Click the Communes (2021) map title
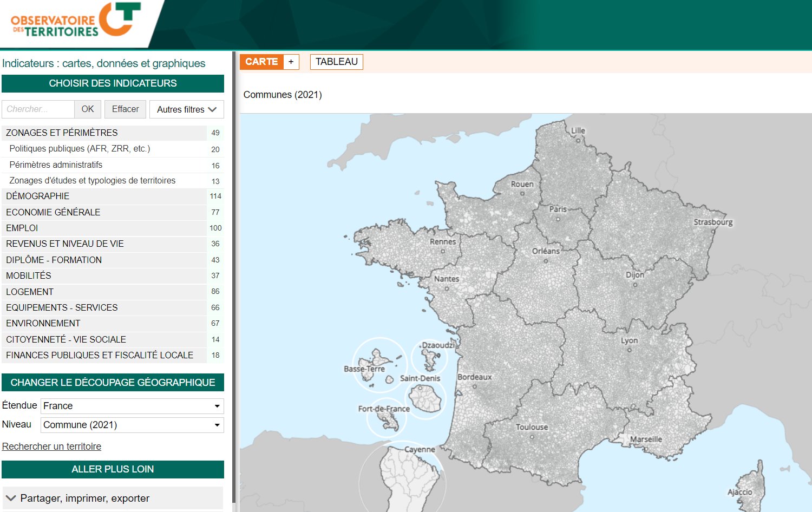Image resolution: width=812 pixels, height=512 pixels. (x=283, y=95)
